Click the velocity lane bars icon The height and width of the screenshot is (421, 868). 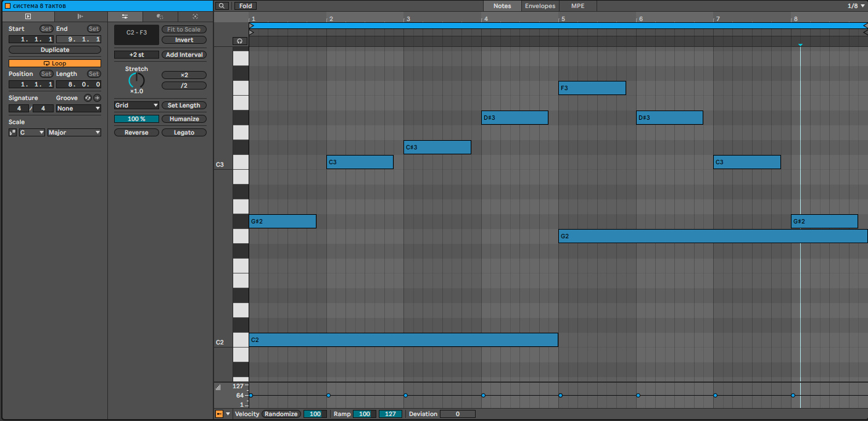218,388
